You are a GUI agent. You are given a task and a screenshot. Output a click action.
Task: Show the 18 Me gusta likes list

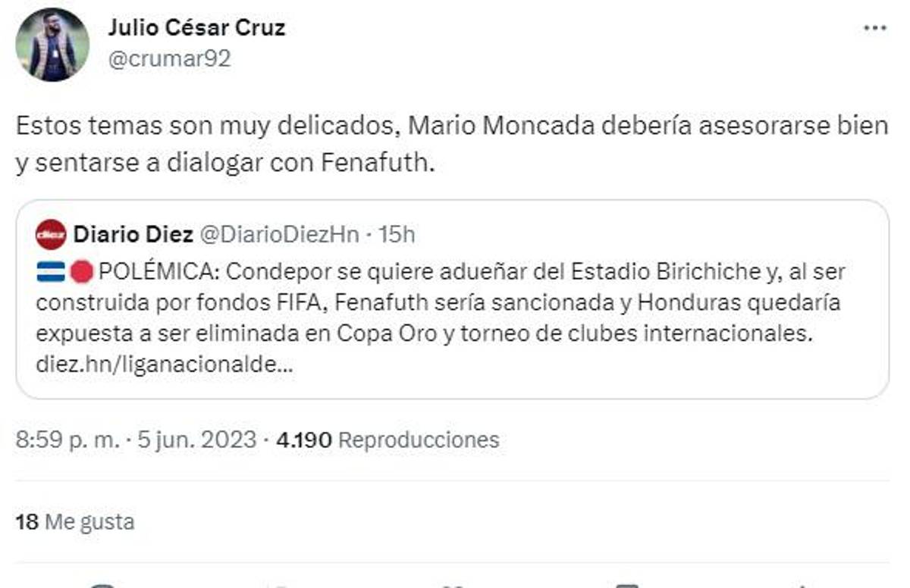74,522
